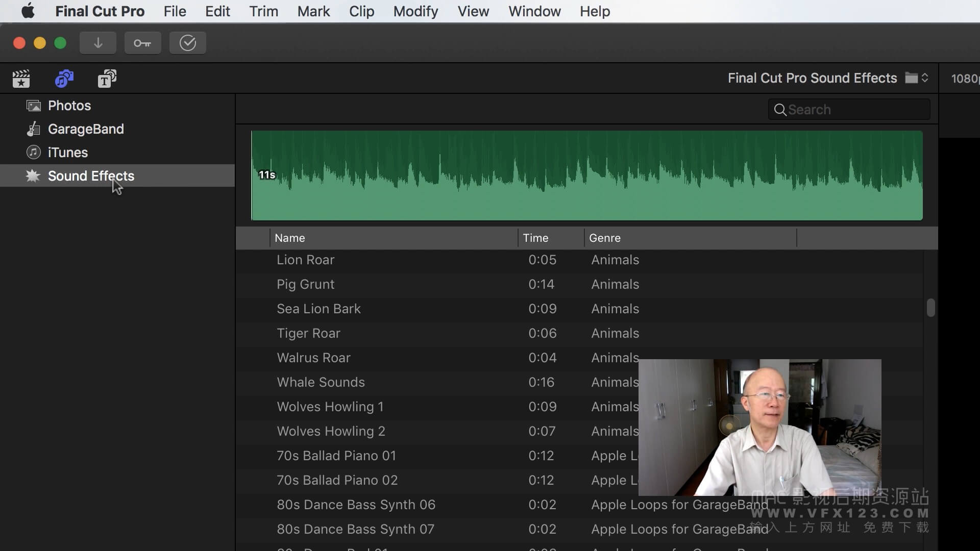Show the Titles and Generators sidebar icon
The width and height of the screenshot is (980, 551).
click(107, 79)
